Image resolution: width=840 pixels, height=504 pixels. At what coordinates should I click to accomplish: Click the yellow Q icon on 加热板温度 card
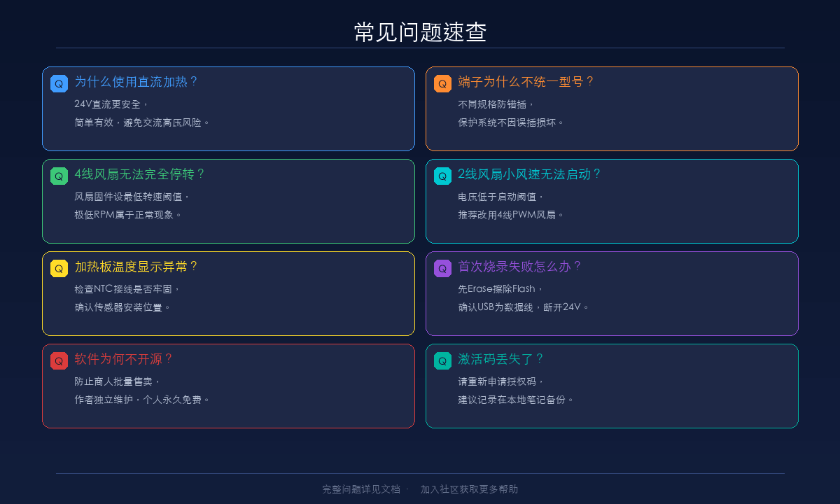tap(58, 268)
